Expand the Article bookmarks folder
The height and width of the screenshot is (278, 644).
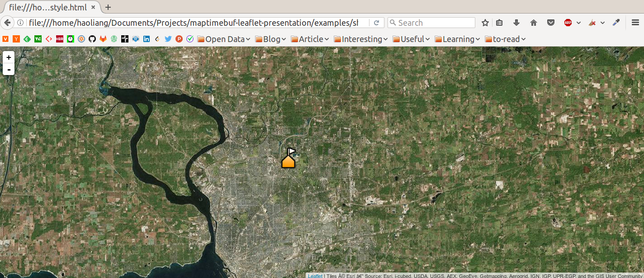pos(310,39)
